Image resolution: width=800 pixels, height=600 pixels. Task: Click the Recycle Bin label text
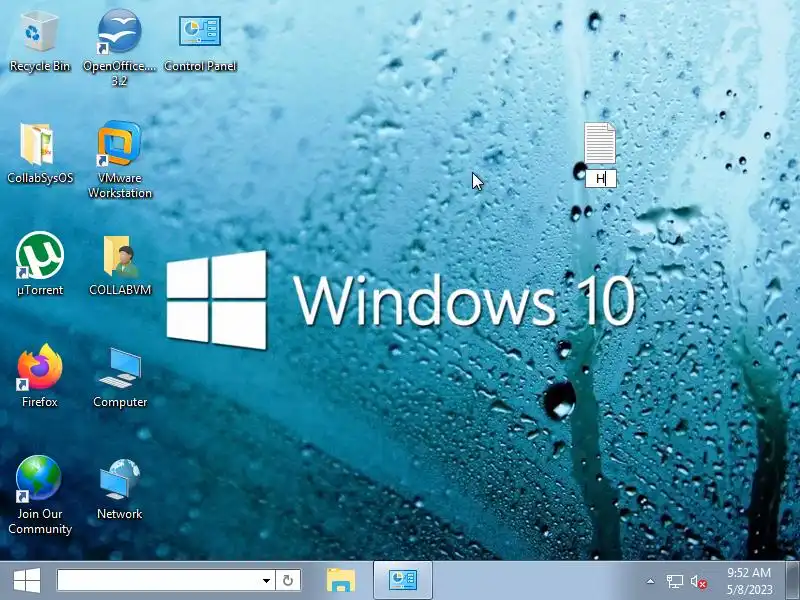(x=40, y=66)
